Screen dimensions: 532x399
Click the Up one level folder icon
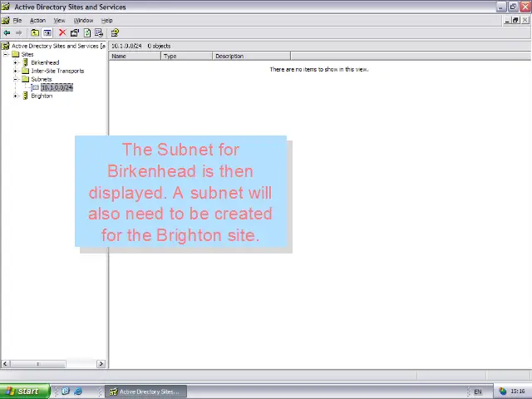35,32
